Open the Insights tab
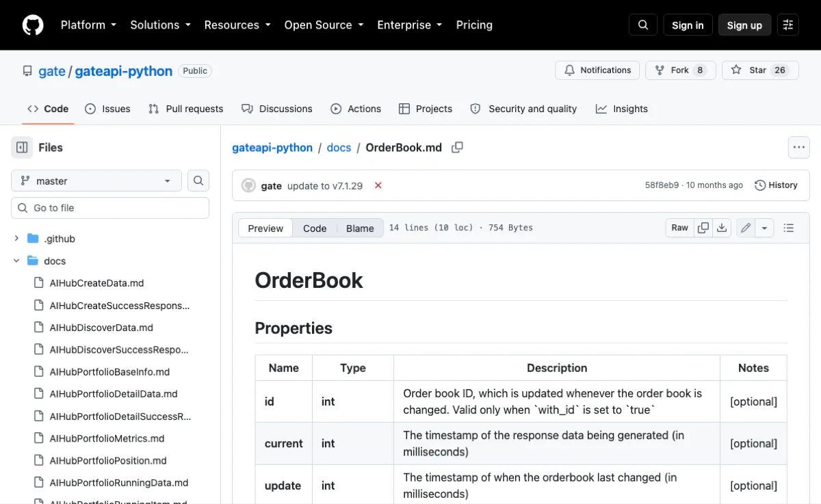This screenshot has height=504, width=821. (622, 109)
